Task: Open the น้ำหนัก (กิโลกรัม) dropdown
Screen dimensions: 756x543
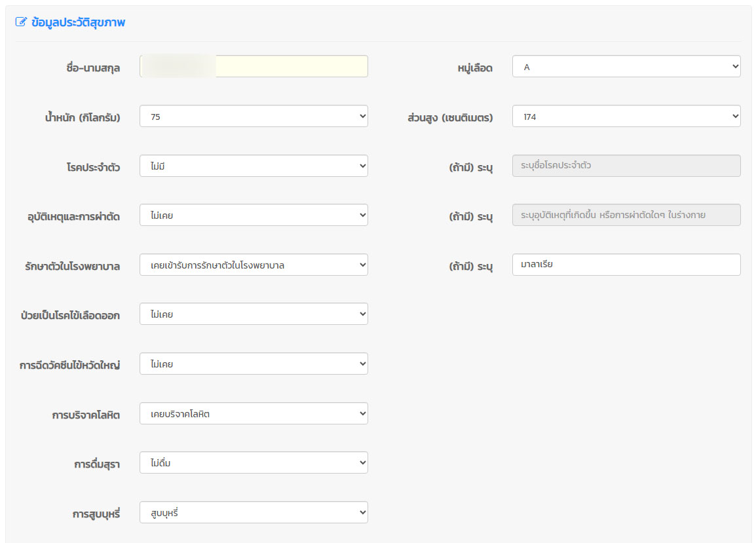Action: click(x=254, y=117)
